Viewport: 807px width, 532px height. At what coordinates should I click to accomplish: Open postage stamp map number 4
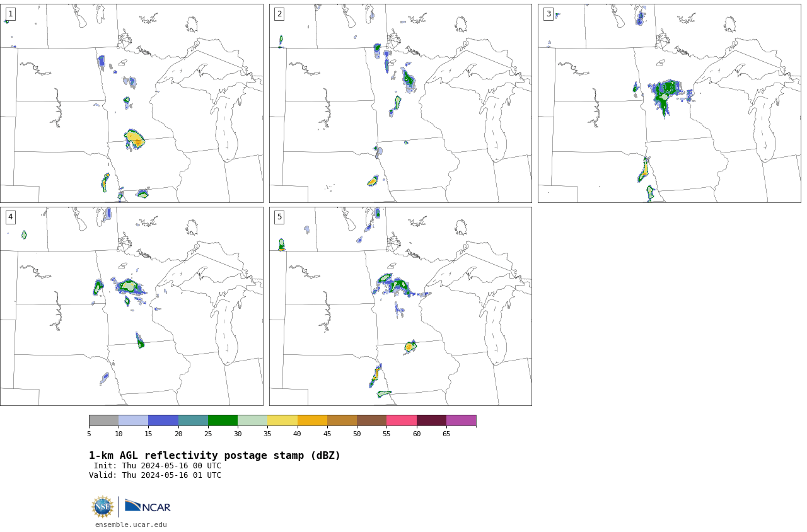click(x=131, y=306)
